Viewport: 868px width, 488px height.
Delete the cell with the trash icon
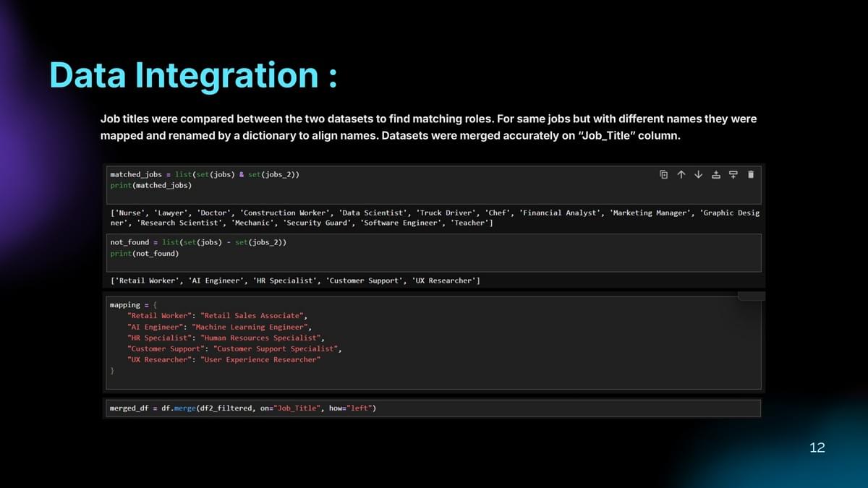(x=751, y=174)
